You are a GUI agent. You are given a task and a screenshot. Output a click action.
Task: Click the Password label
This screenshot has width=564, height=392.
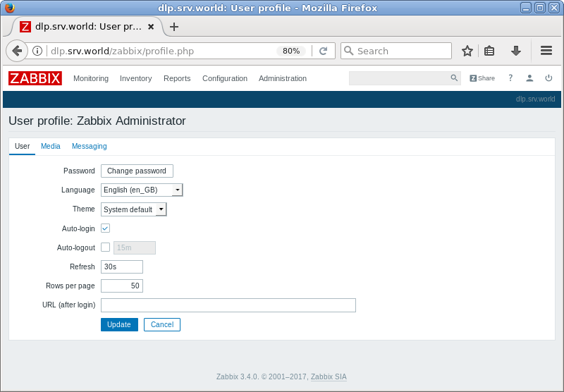point(79,171)
